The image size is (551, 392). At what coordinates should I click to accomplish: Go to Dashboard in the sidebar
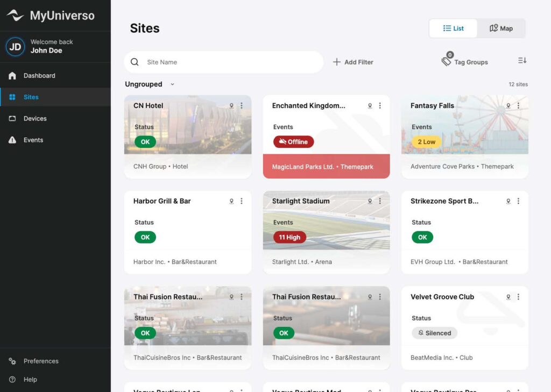[55, 75]
